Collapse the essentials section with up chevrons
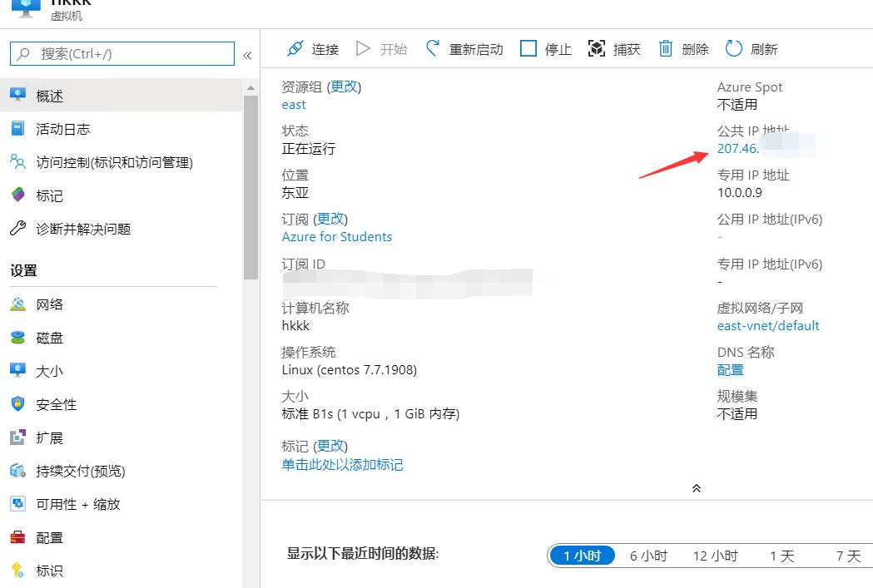The image size is (873, 588). (x=696, y=488)
